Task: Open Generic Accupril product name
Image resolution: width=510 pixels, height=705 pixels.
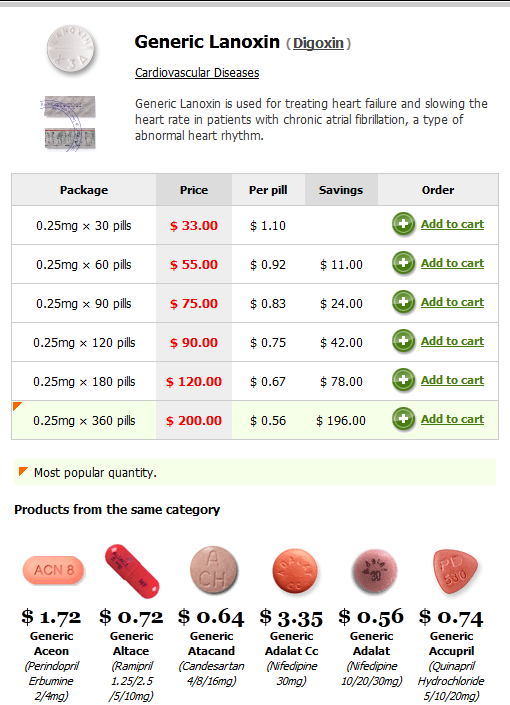Action: (x=452, y=643)
